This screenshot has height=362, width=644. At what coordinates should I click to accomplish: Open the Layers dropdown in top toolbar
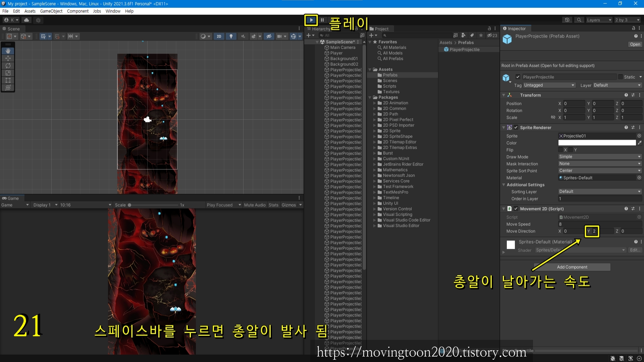pyautogui.click(x=599, y=20)
